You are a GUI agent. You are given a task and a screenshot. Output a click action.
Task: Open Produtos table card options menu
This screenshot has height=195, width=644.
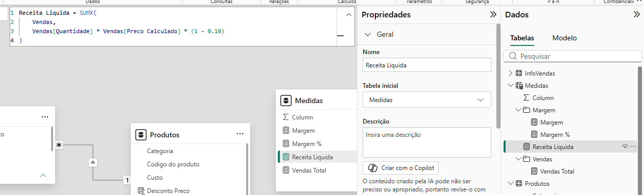pyautogui.click(x=240, y=134)
